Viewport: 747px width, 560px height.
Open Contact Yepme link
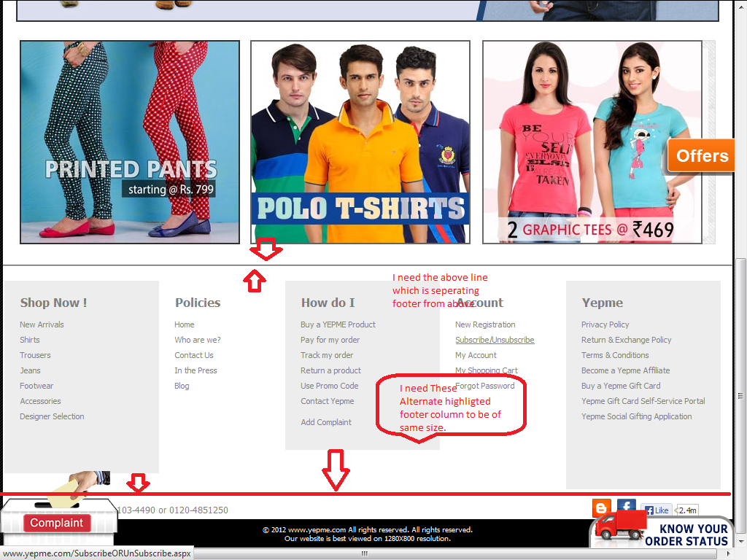tap(328, 401)
